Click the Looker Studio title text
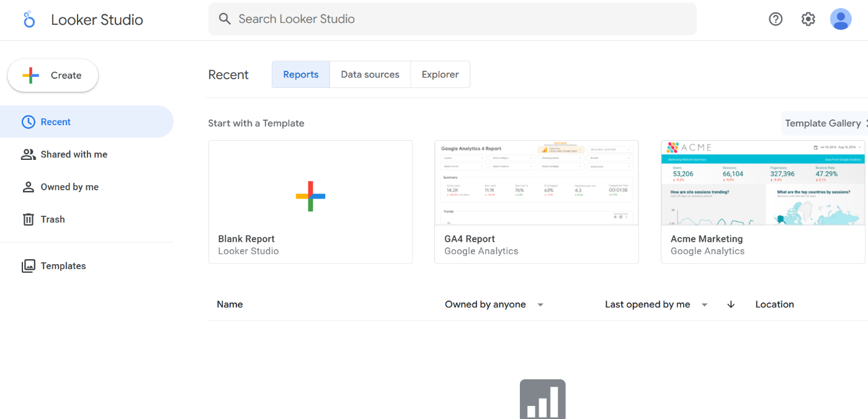Screen dimensions: 868x419 [x=97, y=20]
